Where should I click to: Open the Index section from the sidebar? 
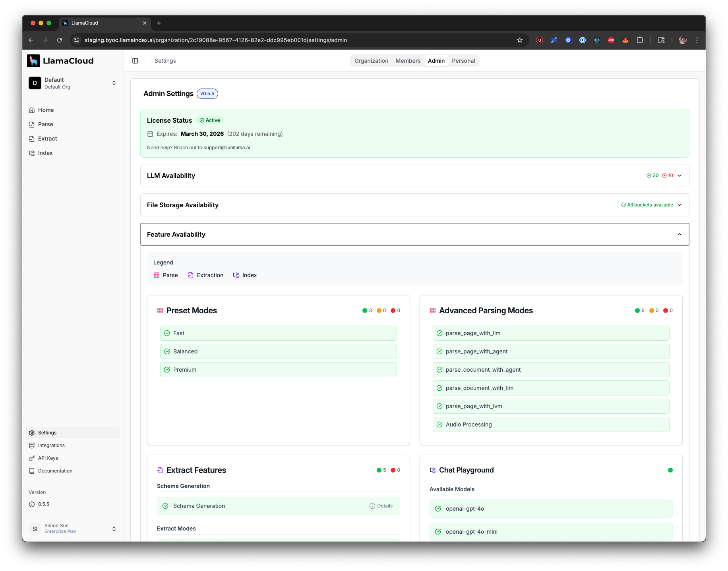[45, 153]
